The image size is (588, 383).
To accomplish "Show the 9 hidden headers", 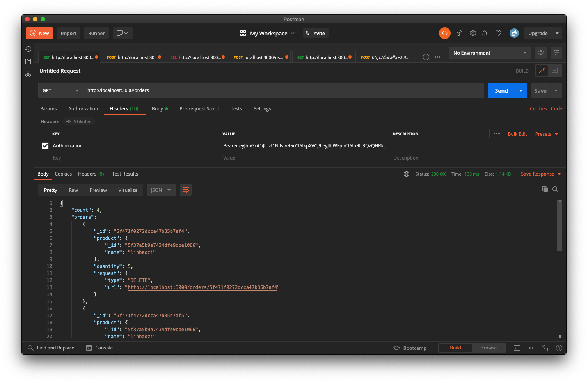I will (x=79, y=122).
